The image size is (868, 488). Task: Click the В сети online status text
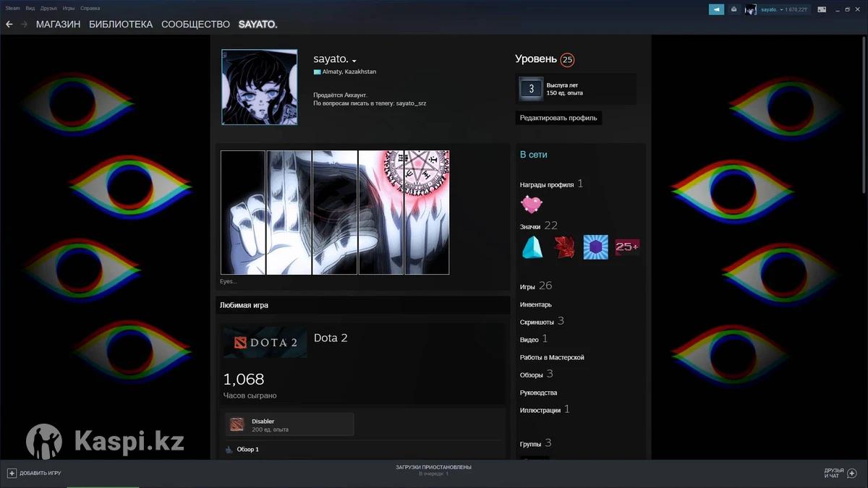click(x=534, y=155)
